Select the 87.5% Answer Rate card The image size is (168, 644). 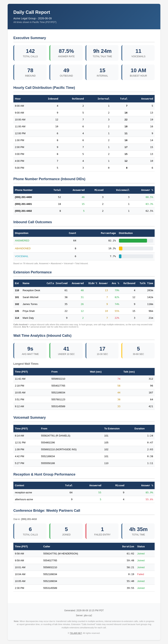66,53
